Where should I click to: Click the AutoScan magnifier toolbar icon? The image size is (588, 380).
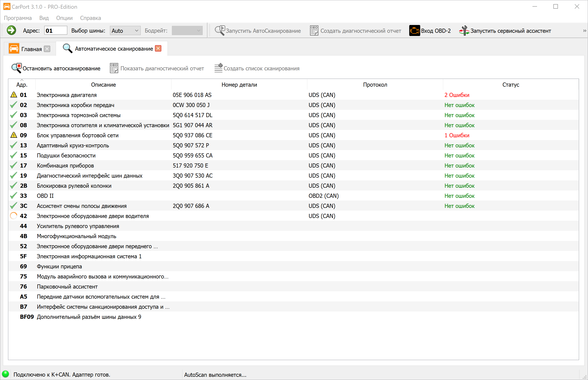[219, 31]
